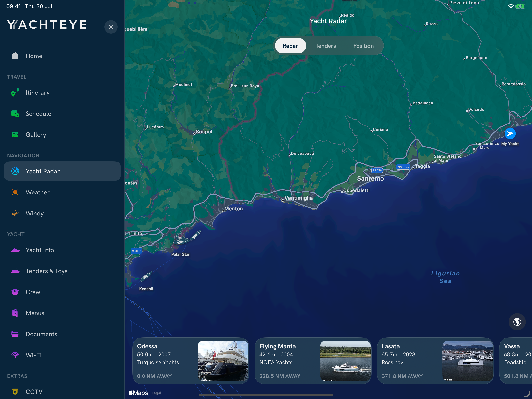Click the Weather sun icon

coord(15,192)
